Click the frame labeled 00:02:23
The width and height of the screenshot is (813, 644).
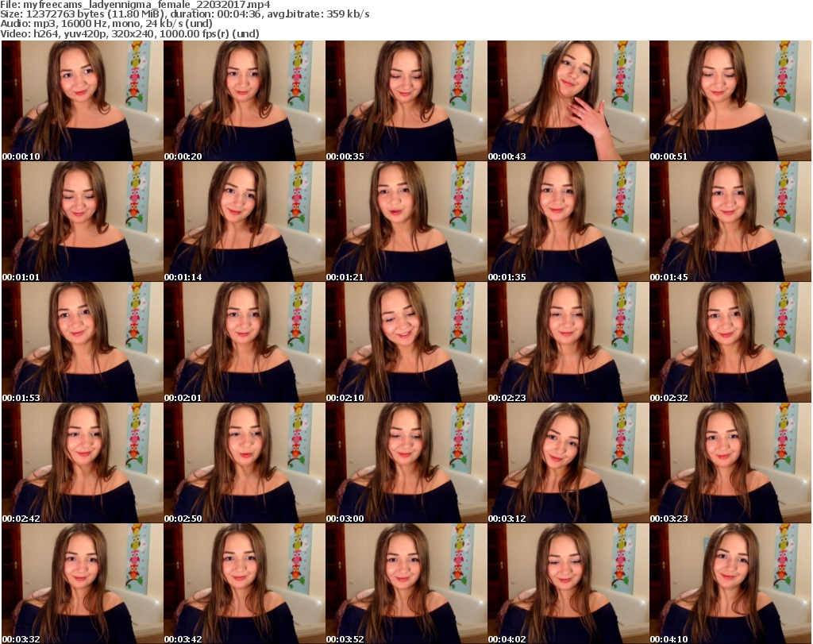[568, 342]
